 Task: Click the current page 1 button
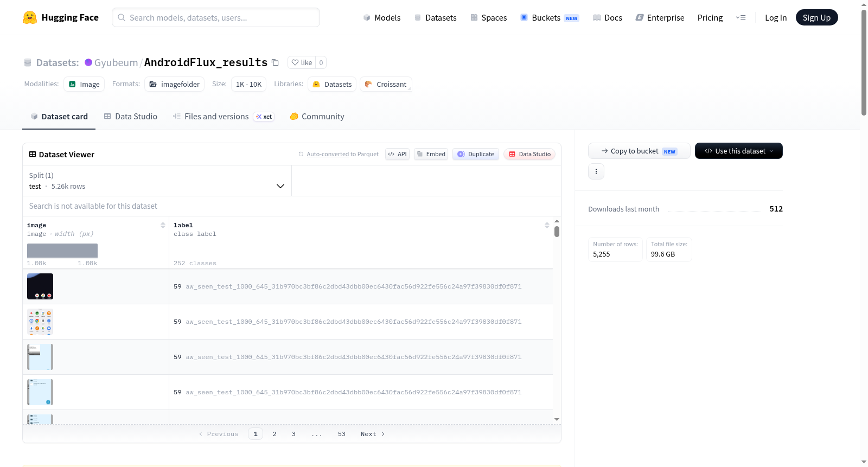point(256,434)
